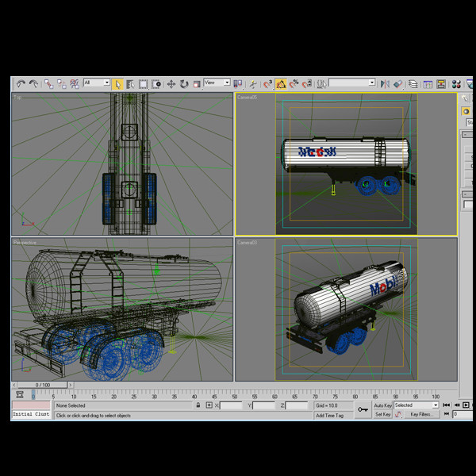Click the X coordinate input field
476x476 pixels.
point(231,405)
